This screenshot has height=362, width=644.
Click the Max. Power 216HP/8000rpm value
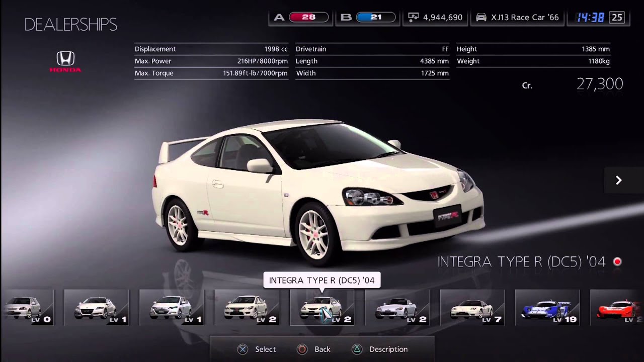[262, 61]
